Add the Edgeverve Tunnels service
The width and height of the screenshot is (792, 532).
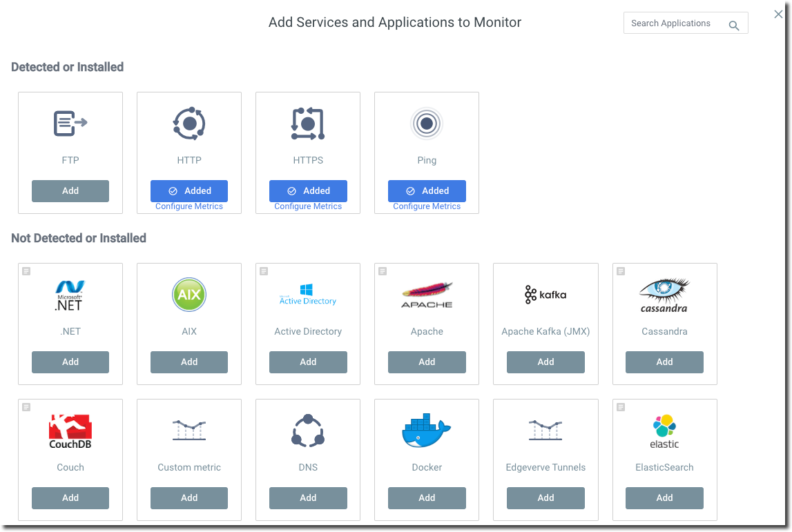[x=545, y=497]
